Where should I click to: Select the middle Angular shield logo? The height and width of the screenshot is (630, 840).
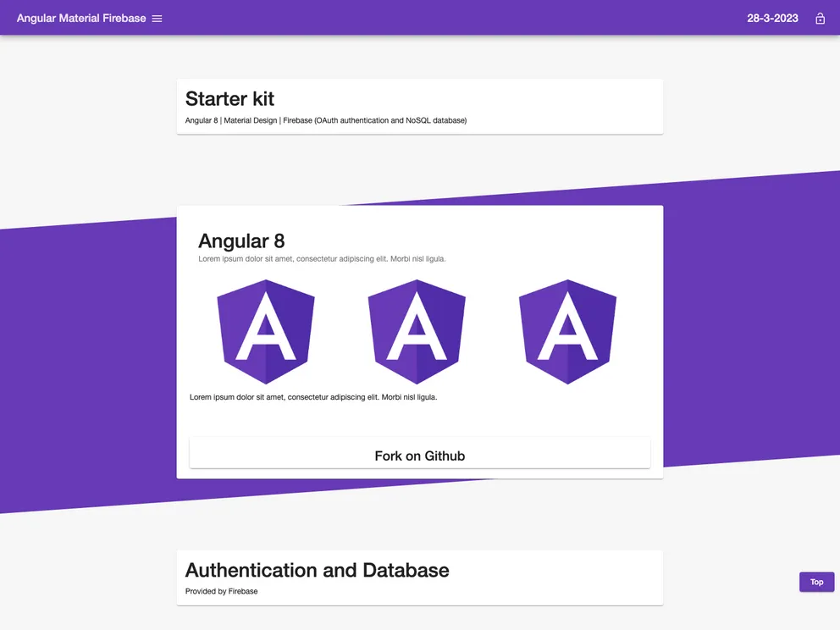pos(417,331)
